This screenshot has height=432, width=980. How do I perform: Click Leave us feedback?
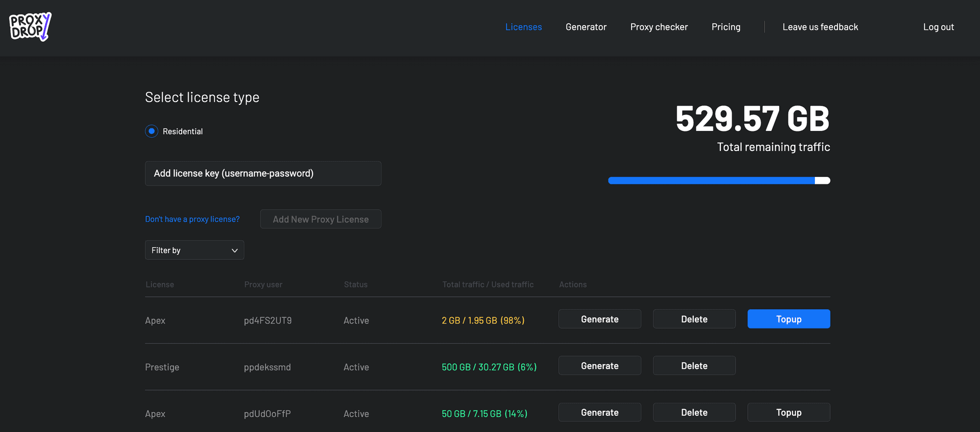(x=820, y=27)
